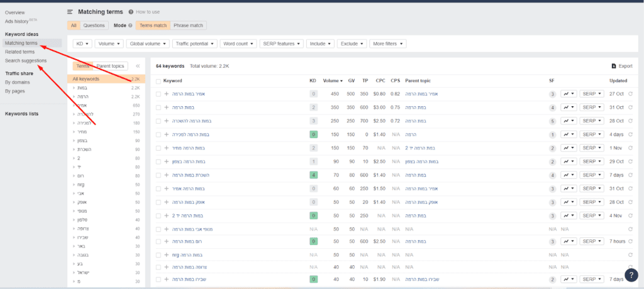Open Related terms in the sidebar
This screenshot has height=289, width=644.
[19, 52]
